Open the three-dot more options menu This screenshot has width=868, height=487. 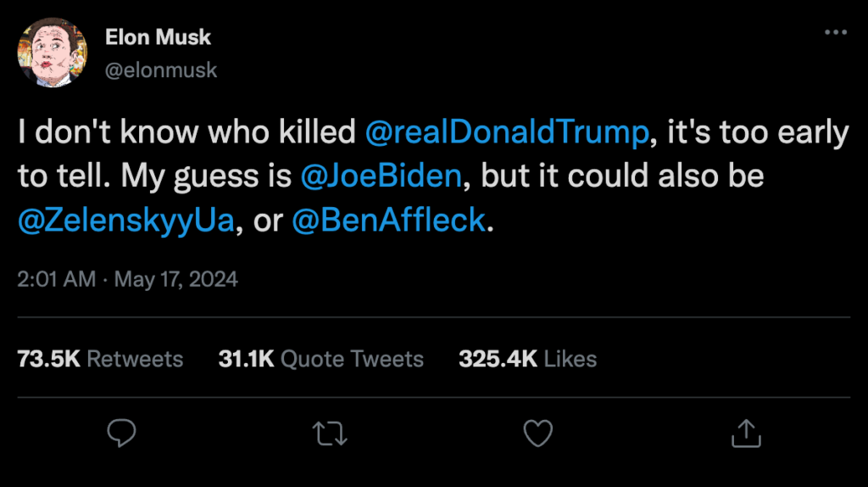pos(835,32)
